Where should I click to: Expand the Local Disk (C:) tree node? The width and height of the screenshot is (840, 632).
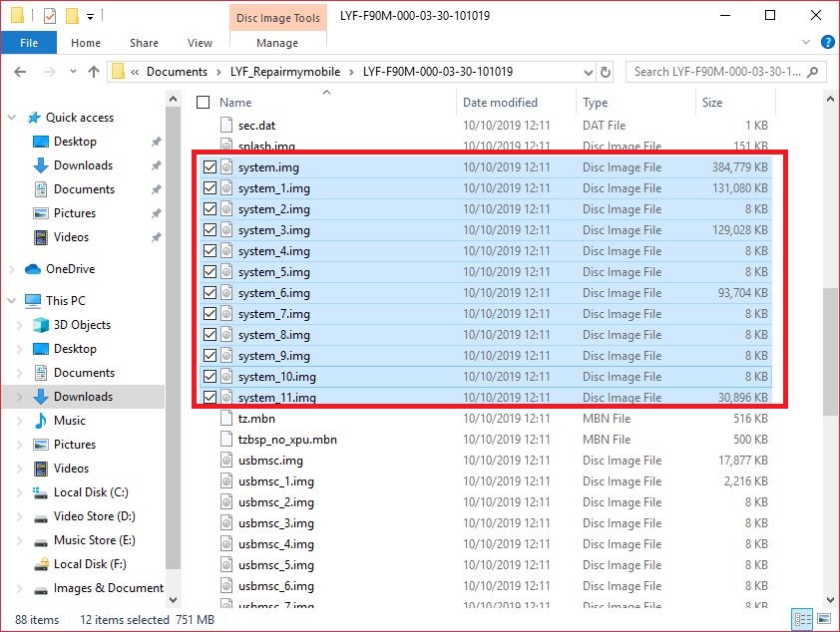pyautogui.click(x=20, y=492)
